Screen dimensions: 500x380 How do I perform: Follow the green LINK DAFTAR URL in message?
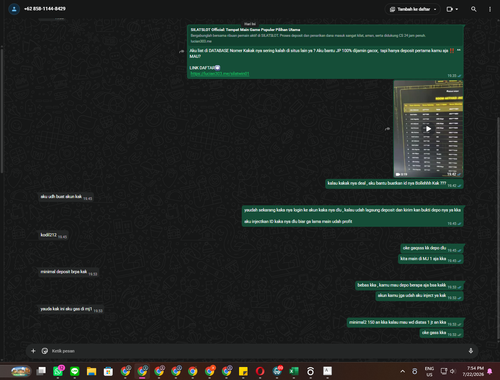tap(220, 74)
